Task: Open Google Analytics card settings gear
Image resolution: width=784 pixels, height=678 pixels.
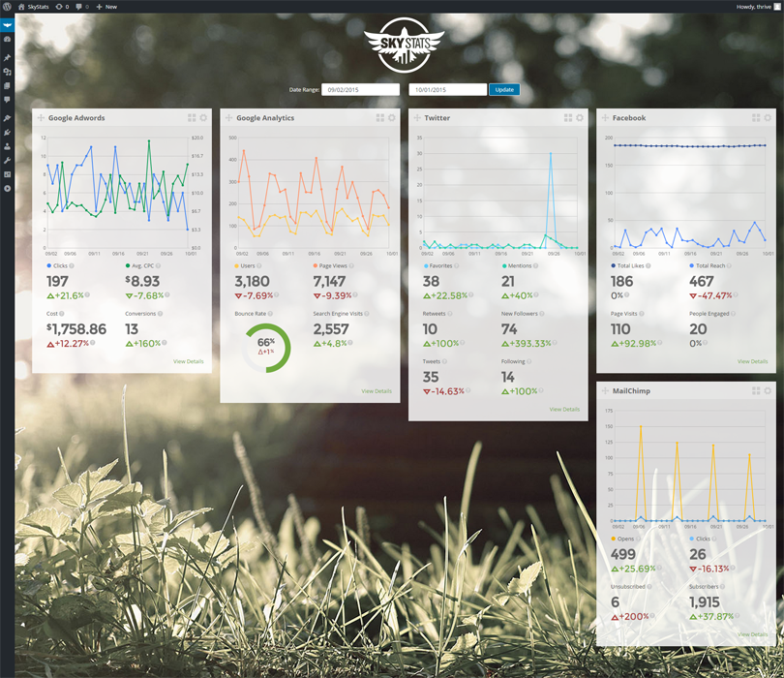Action: click(x=392, y=117)
